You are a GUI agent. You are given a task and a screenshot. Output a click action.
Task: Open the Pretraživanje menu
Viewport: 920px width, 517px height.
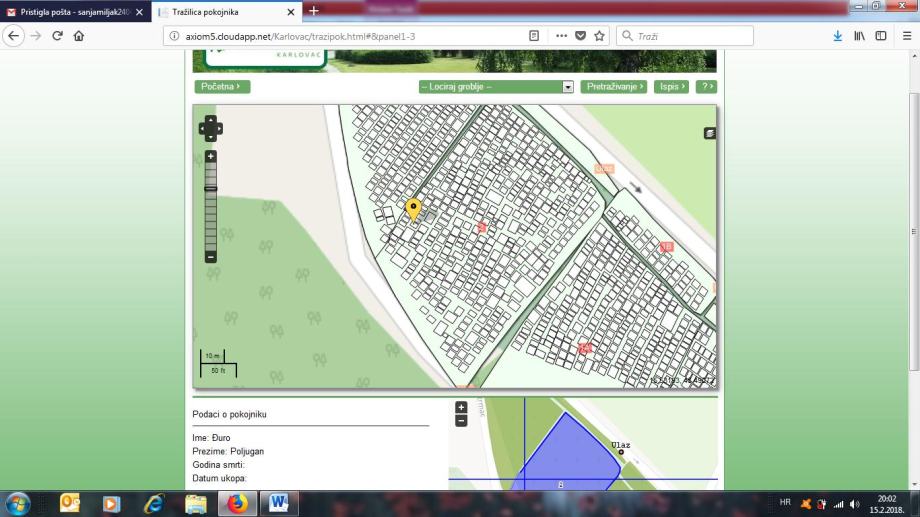pyautogui.click(x=614, y=86)
